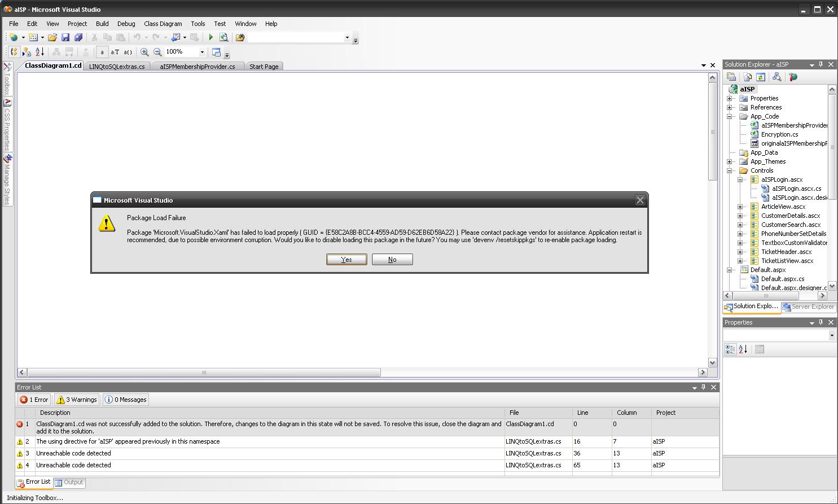838x504 pixels.
Task: Click No in Package Load Failure dialog
Action: 392,259
